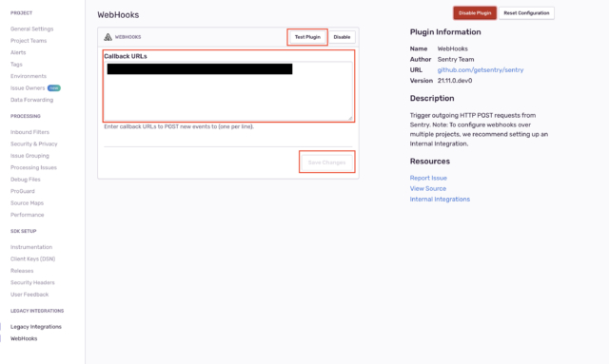
Task: Select Legacy Integrations in sidebar
Action: (x=36, y=327)
